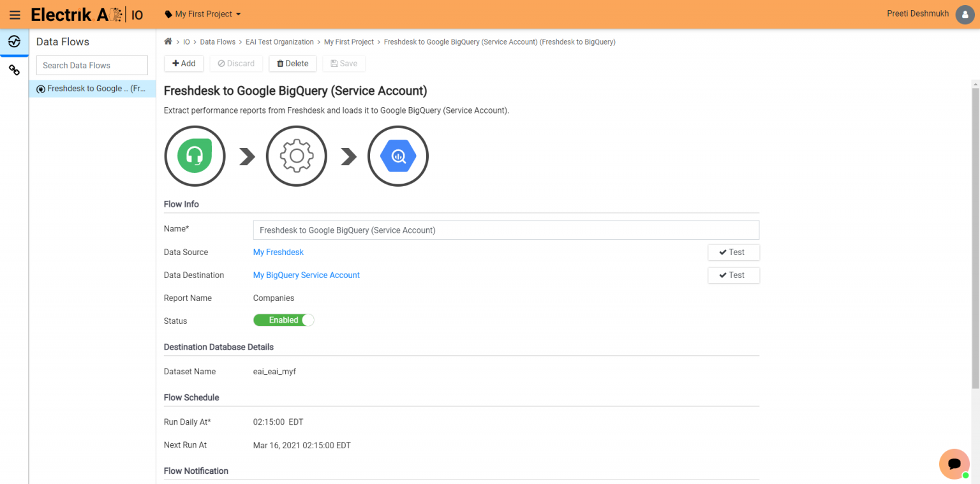The height and width of the screenshot is (484, 980).
Task: Click the Data Flows breadcrumb item
Action: [218, 41]
